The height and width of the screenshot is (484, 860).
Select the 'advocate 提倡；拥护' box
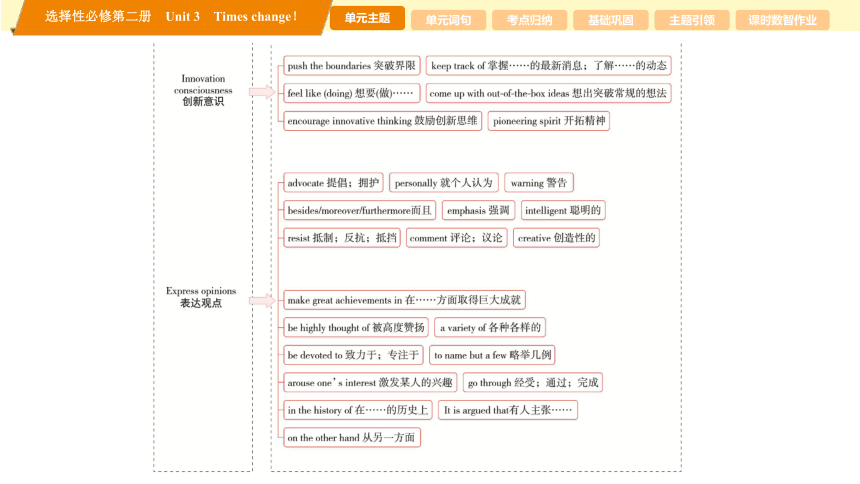333,183
